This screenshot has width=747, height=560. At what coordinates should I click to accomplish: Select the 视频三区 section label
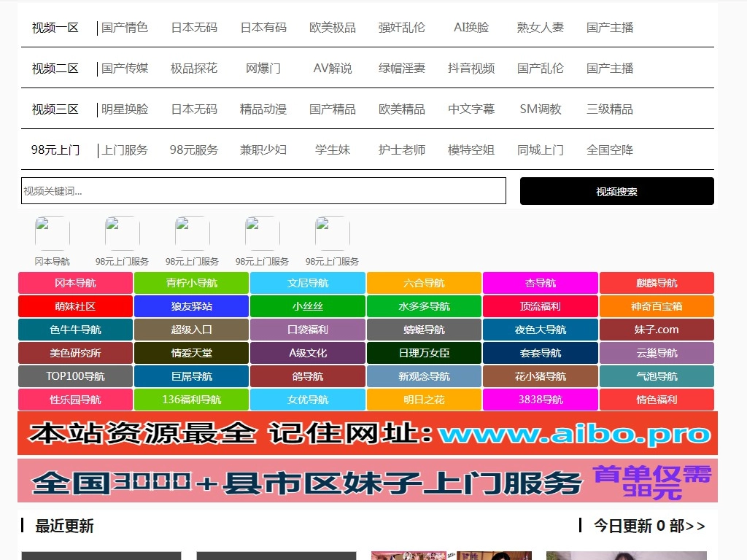point(55,109)
